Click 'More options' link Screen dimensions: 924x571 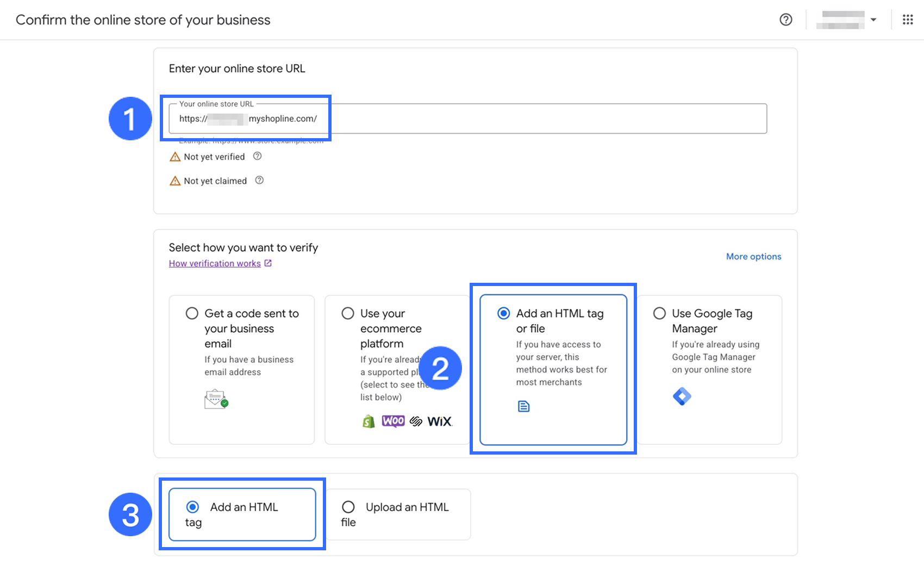tap(753, 257)
